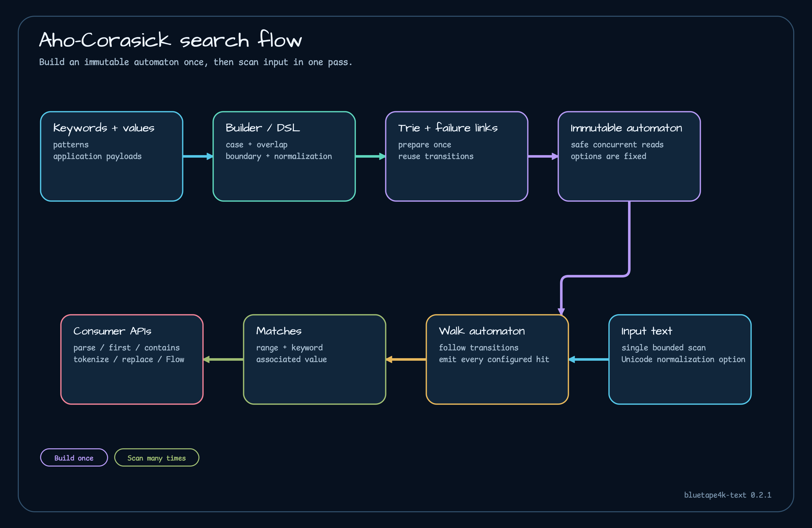
Task: Click 'prepare once' text
Action: coord(425,145)
